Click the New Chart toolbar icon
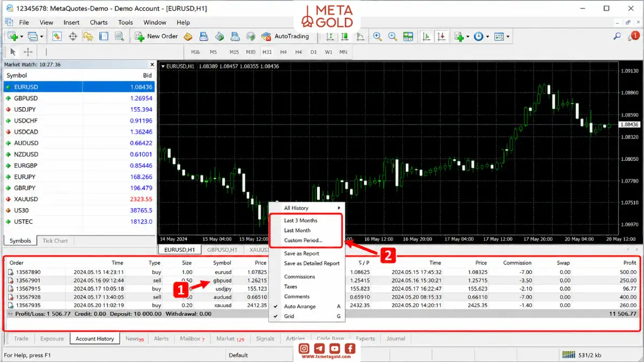The height and width of the screenshot is (362, 644). 12,36
